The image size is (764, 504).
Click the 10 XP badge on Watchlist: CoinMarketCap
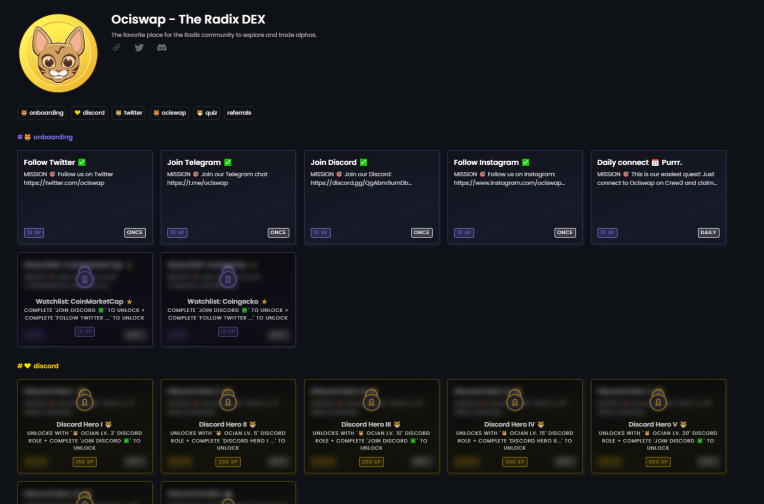tap(85, 331)
